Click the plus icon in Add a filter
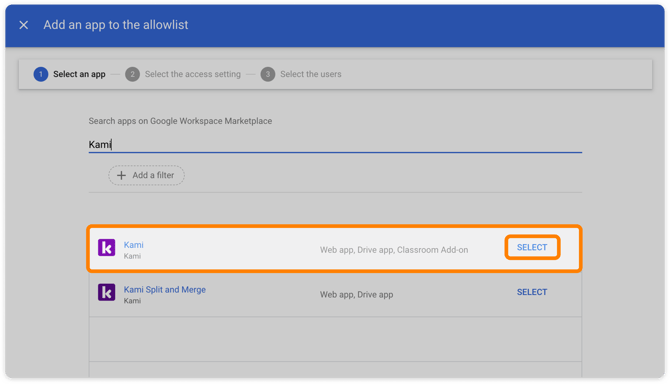This screenshot has height=384, width=670. point(121,176)
